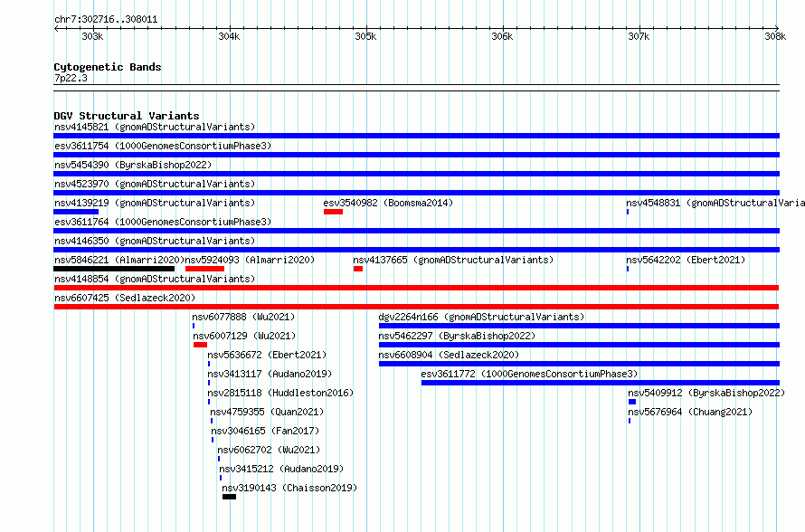The height and width of the screenshot is (532, 805).
Task: Open the nsv4523970 gnomAD variant label
Action: pyautogui.click(x=155, y=184)
